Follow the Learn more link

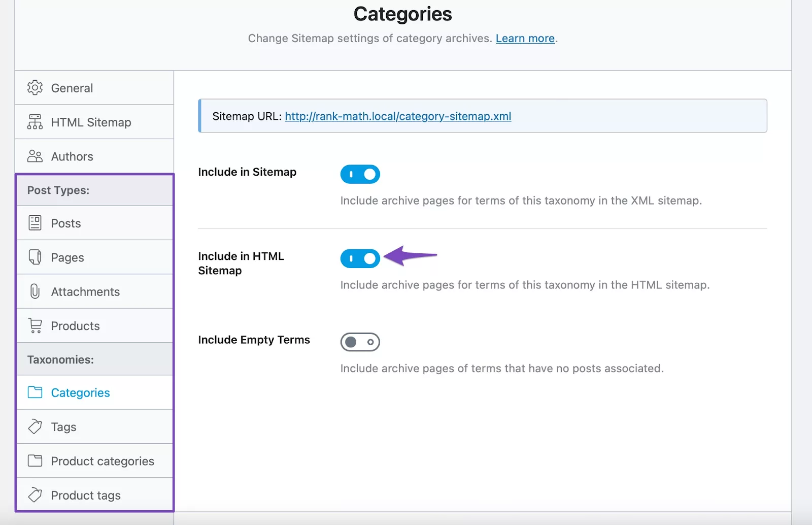(525, 39)
